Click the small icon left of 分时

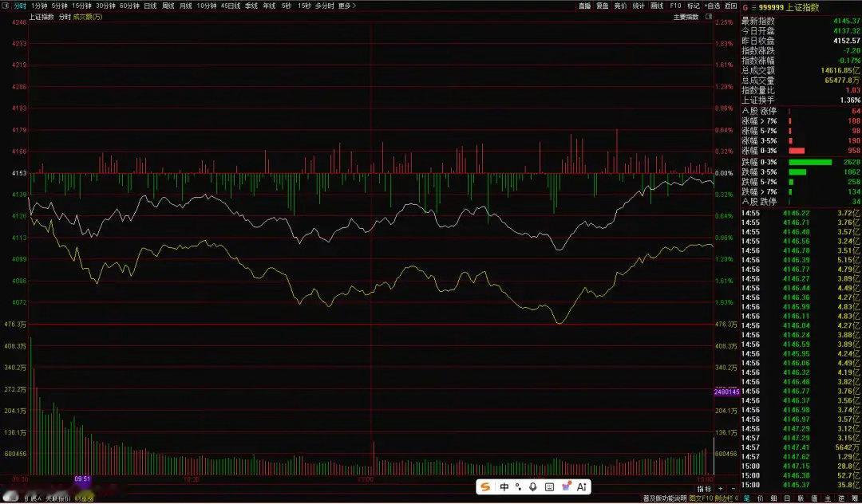[6, 6]
